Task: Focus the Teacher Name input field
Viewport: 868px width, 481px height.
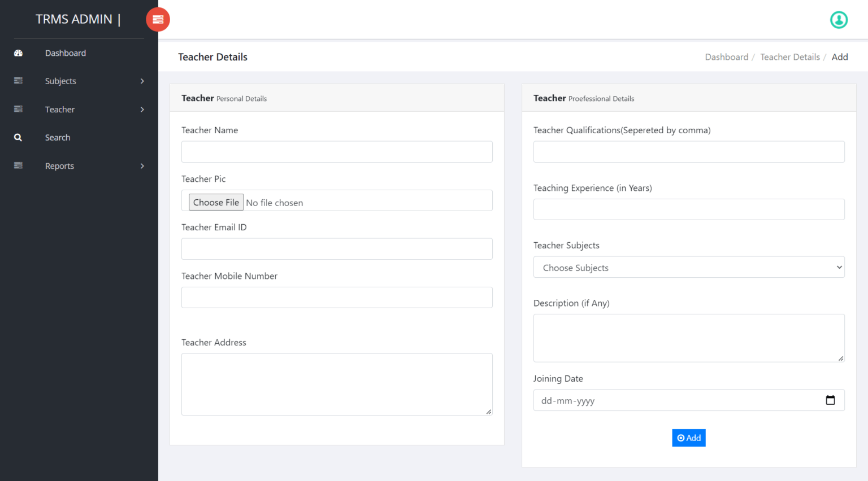Action: 337,152
